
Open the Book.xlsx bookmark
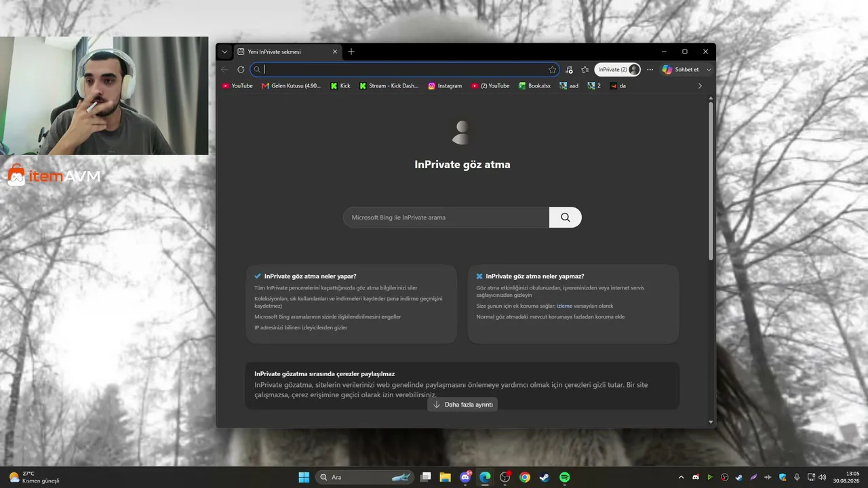[535, 86]
